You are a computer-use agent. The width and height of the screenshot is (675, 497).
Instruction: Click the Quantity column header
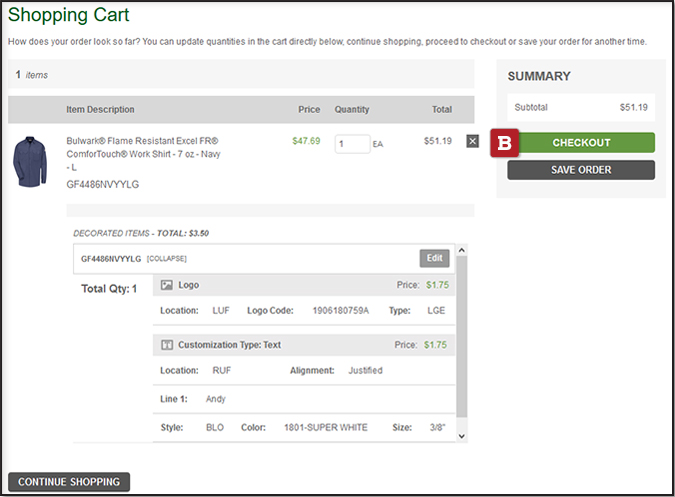(352, 109)
